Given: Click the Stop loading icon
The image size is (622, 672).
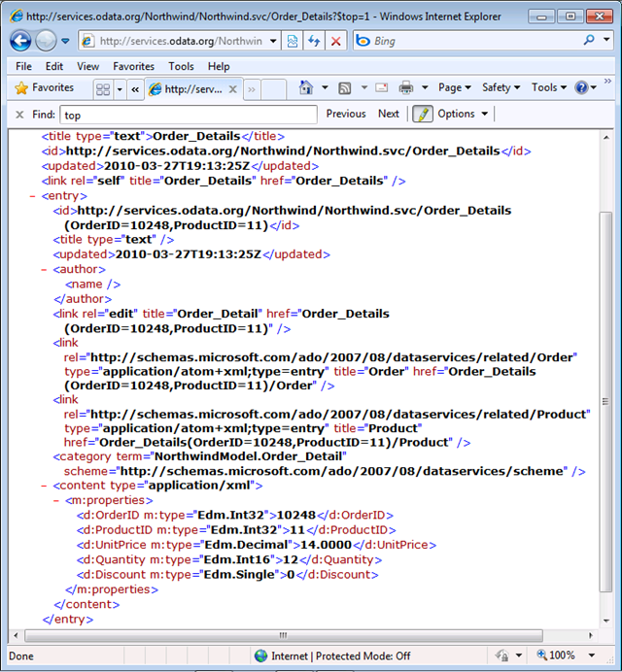Looking at the screenshot, I should 335,41.
